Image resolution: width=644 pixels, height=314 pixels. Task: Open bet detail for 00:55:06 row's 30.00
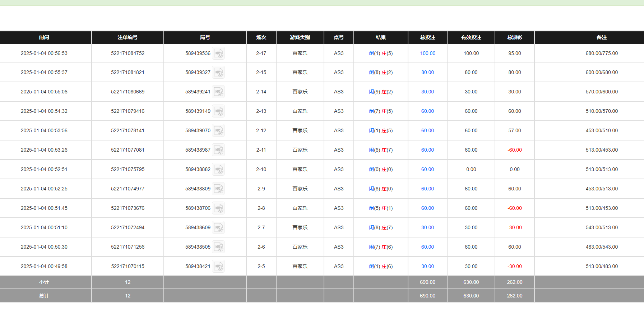coord(427,92)
